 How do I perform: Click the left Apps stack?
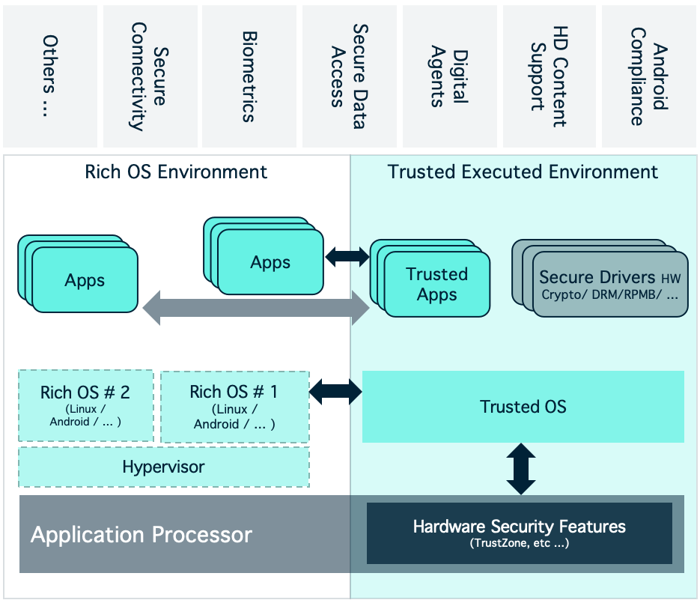click(x=78, y=273)
